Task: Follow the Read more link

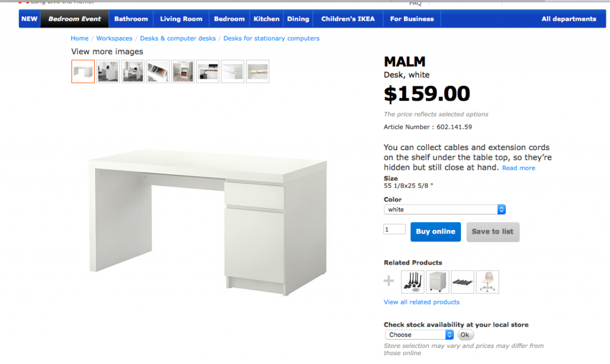Action: [518, 168]
